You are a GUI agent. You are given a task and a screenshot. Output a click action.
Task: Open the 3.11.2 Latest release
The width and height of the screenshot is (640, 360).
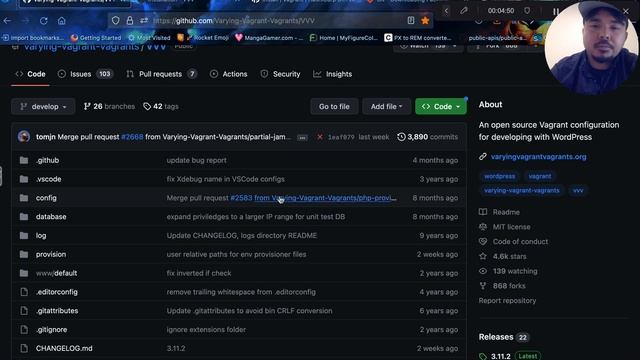click(510, 356)
